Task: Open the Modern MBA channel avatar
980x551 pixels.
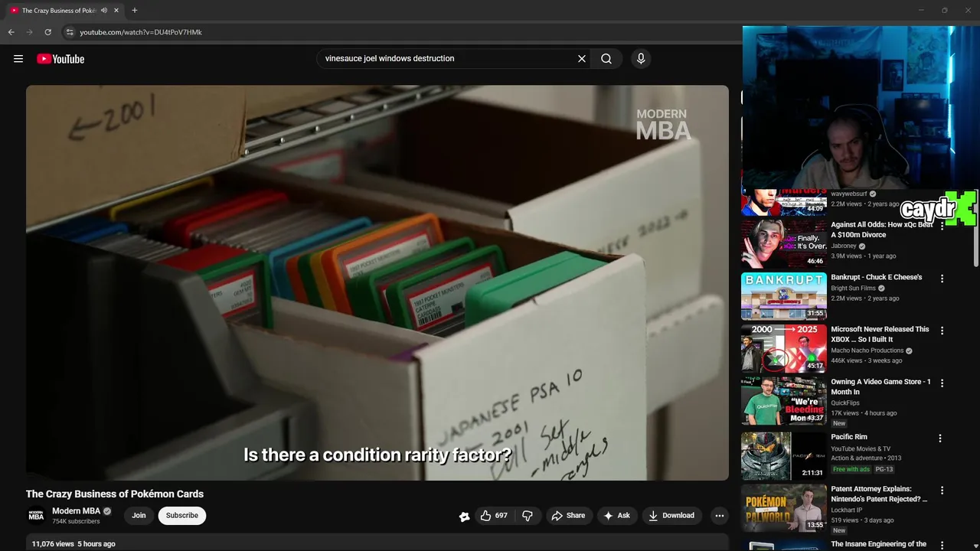Action: [x=36, y=516]
